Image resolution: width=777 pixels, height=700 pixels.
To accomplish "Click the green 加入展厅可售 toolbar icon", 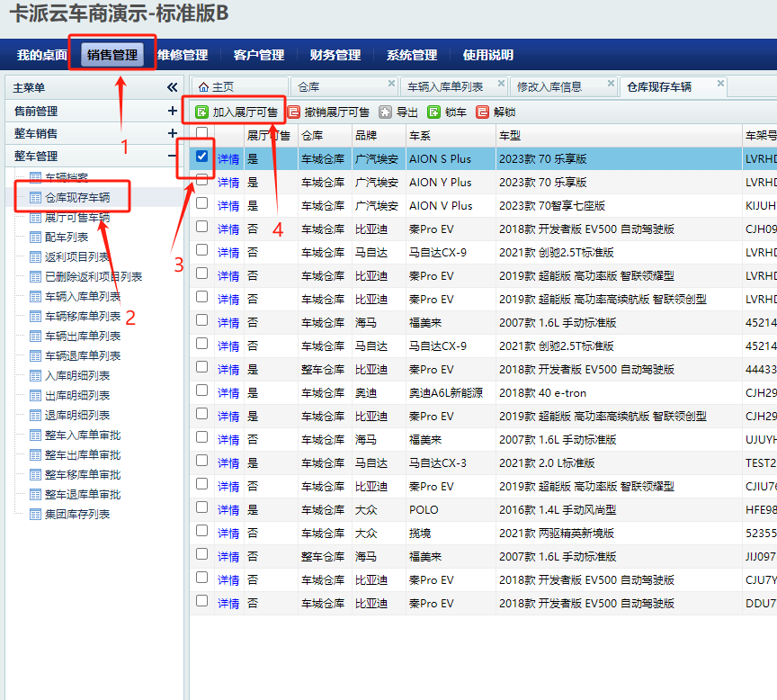I will [202, 112].
